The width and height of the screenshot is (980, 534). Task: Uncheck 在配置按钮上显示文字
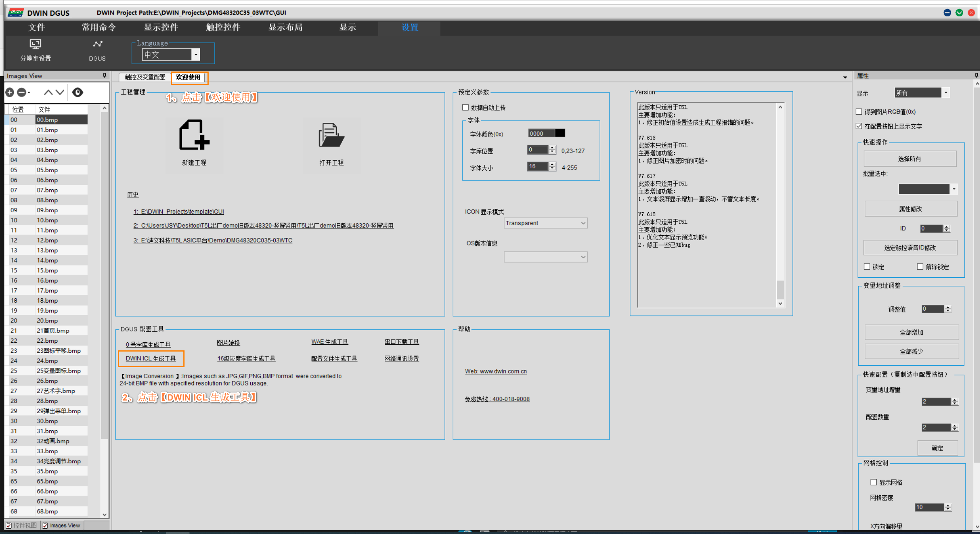[859, 126]
